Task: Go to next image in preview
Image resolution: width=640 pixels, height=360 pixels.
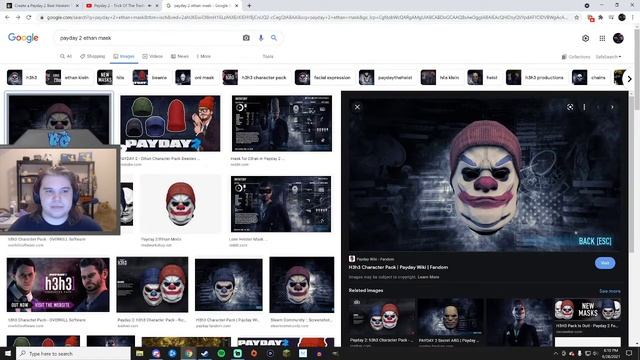Action: 612,107
